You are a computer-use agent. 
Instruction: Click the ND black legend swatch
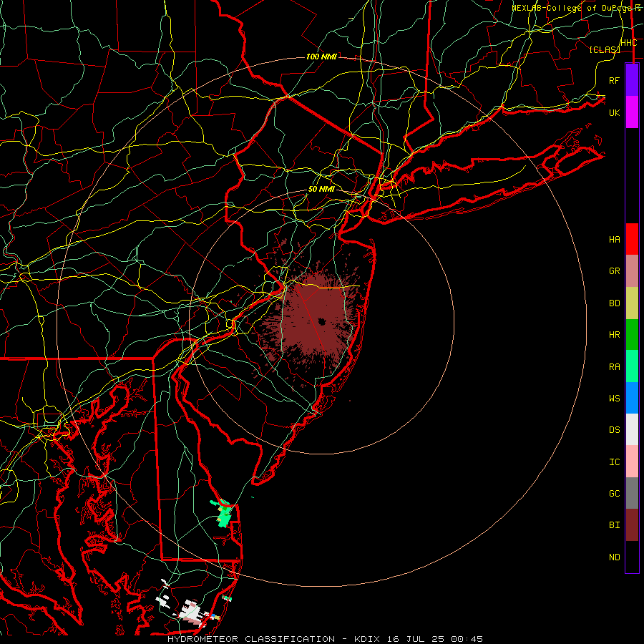[x=632, y=557]
